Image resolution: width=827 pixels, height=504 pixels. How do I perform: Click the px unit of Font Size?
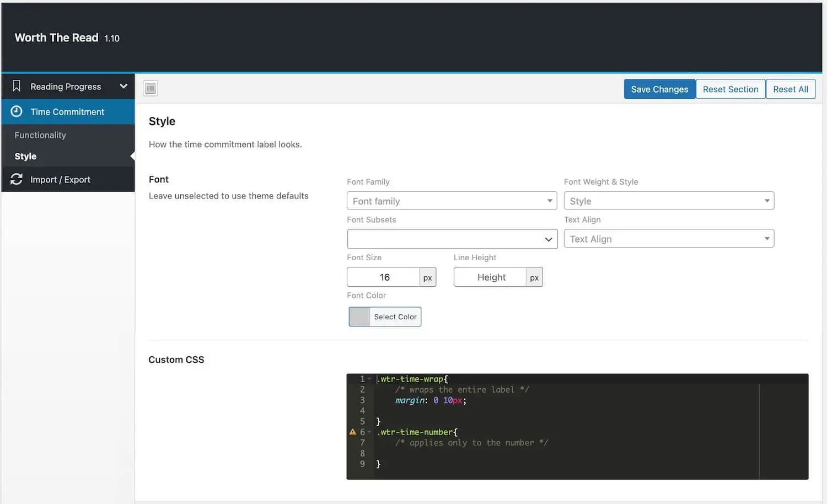tap(427, 277)
